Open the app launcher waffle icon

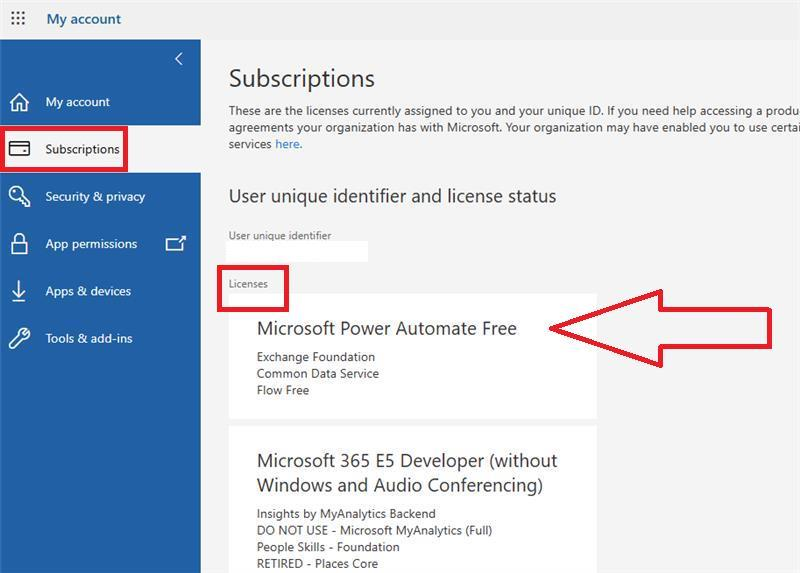18,18
